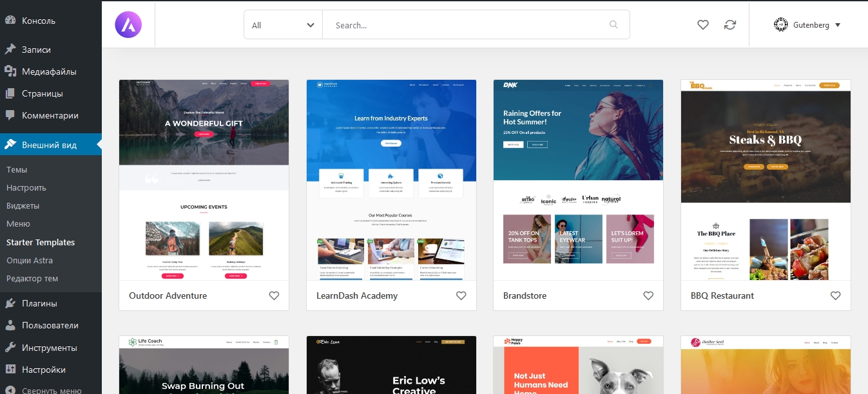Click the Медиафайлы media icon in sidebar

pyautogui.click(x=10, y=71)
